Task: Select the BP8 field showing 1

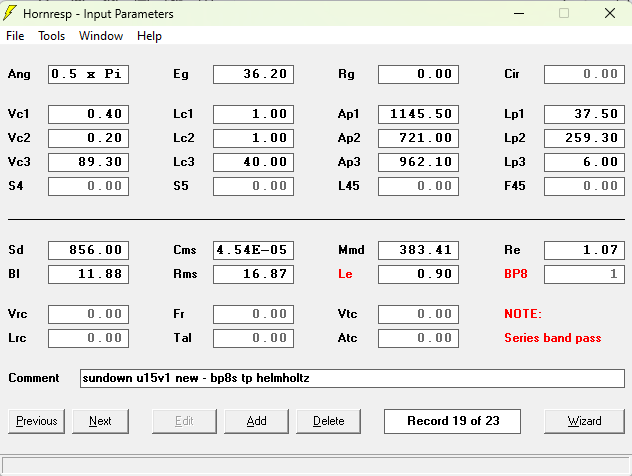Action: tap(584, 274)
